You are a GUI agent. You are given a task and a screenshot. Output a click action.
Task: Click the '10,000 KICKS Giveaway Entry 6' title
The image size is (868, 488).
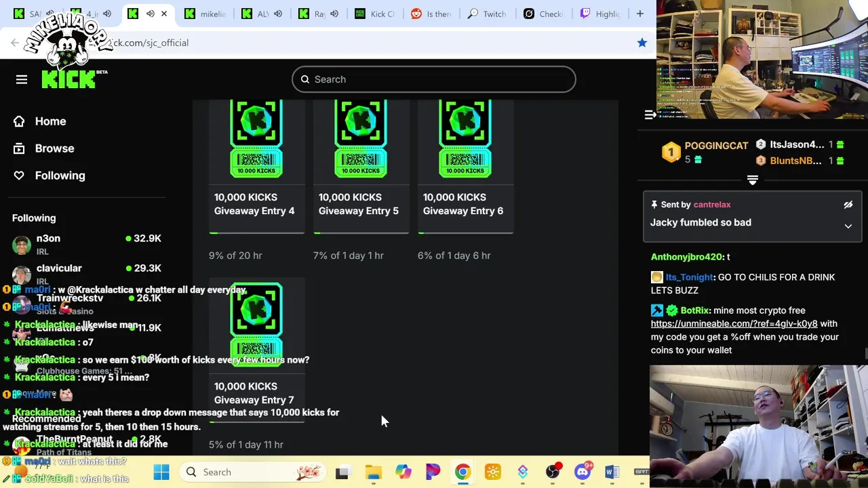[463, 204]
